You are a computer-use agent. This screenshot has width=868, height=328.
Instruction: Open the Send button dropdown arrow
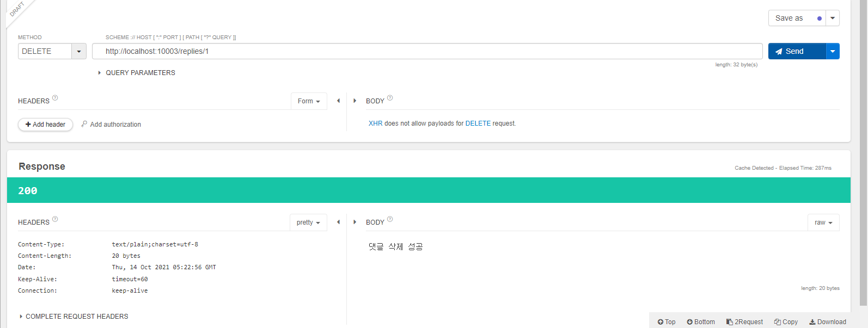coord(833,51)
